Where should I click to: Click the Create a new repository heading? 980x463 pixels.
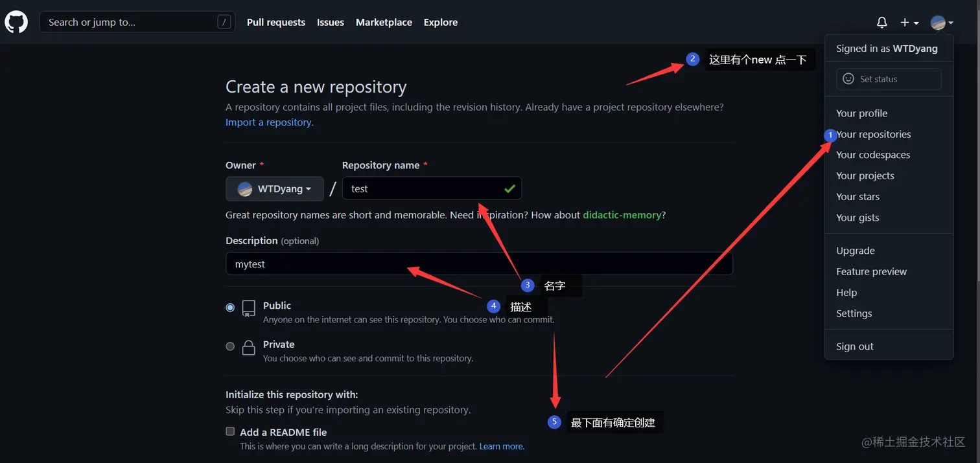316,87
